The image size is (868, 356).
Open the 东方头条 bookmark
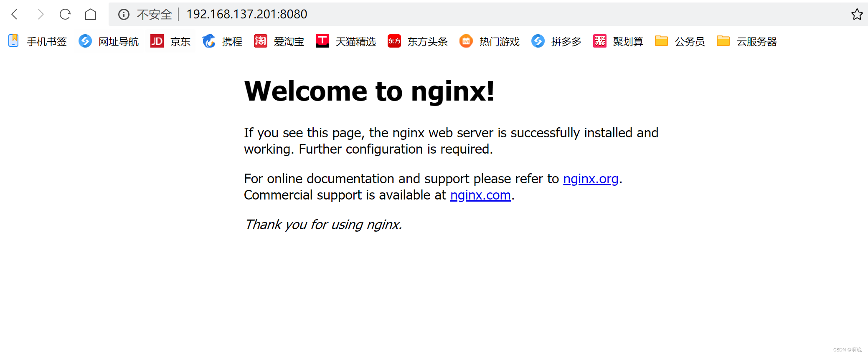418,41
